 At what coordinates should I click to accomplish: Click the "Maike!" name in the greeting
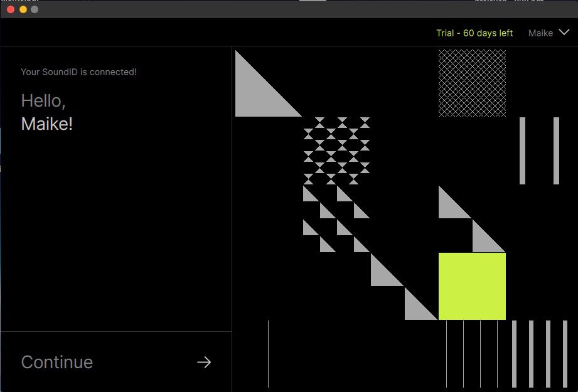coord(47,124)
